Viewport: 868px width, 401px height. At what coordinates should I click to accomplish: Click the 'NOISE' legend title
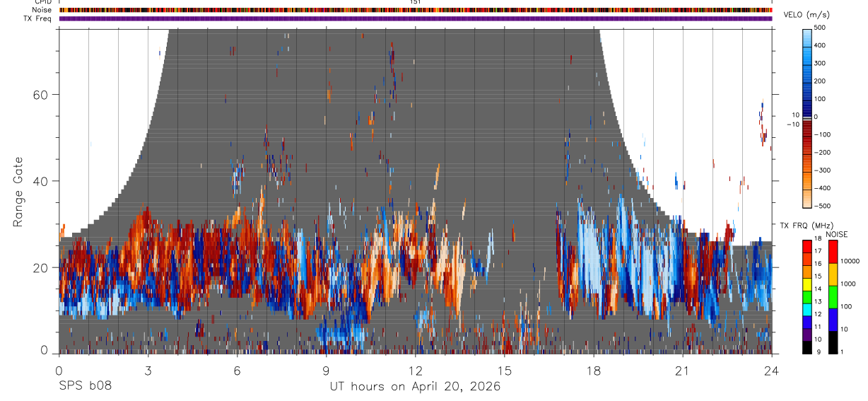tap(837, 235)
